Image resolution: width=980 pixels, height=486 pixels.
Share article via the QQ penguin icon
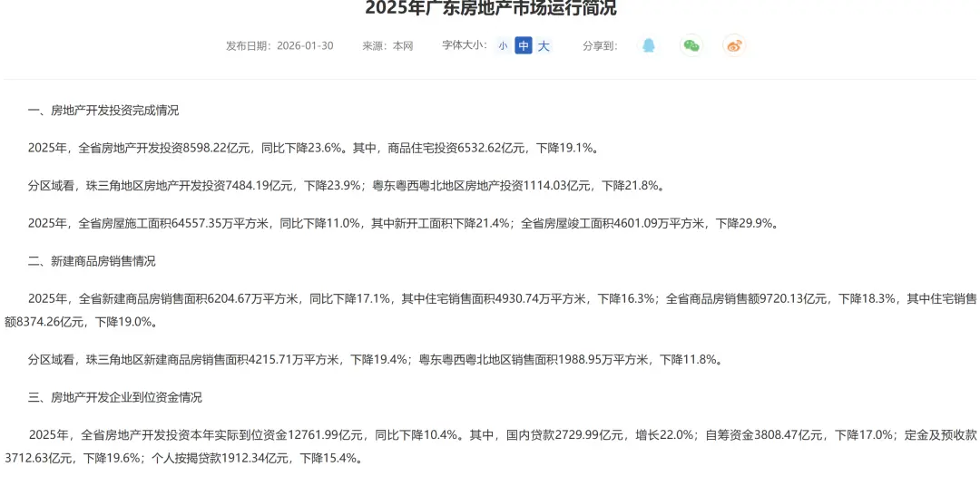click(x=648, y=45)
